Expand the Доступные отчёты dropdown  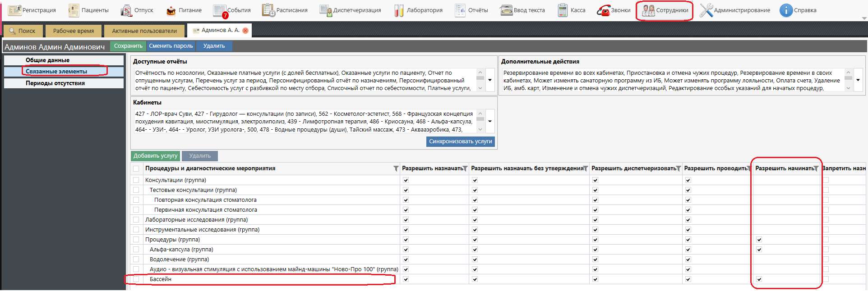[x=490, y=80]
